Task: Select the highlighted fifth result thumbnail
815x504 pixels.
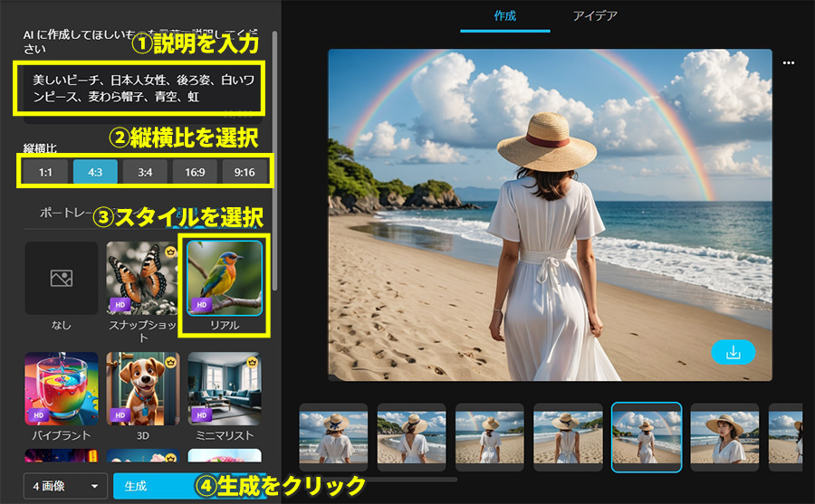Action: [x=646, y=437]
